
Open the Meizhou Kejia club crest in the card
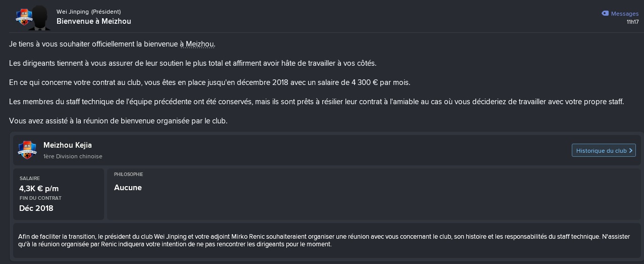(x=27, y=150)
